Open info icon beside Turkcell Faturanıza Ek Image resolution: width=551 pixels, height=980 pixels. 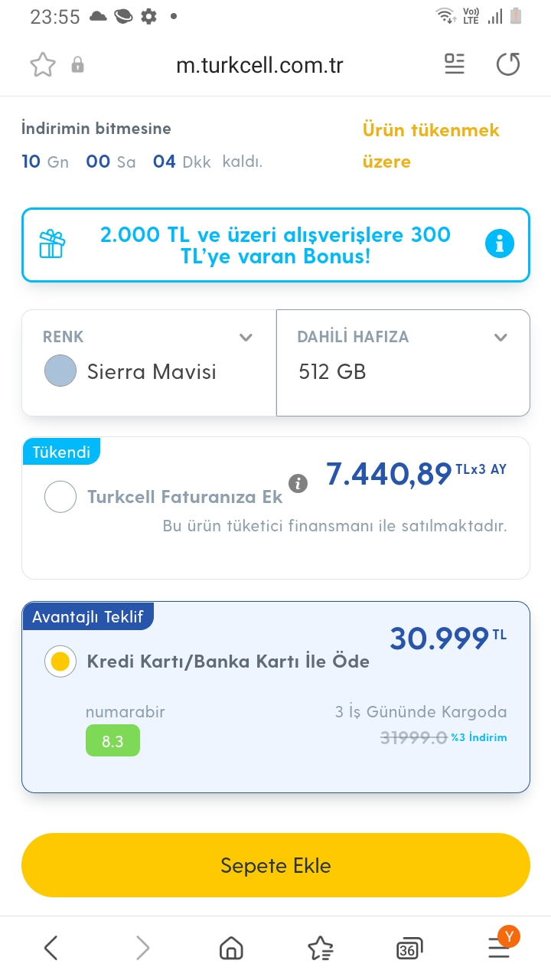tap(298, 483)
